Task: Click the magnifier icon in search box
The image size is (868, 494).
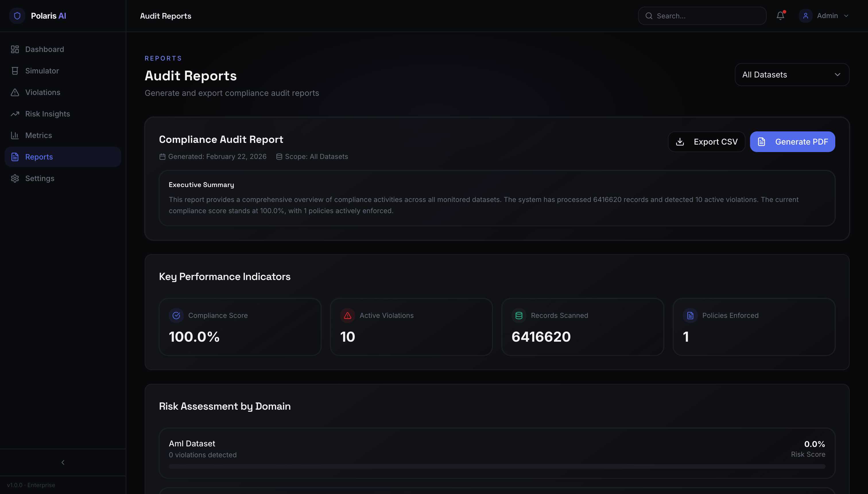Action: (x=649, y=16)
